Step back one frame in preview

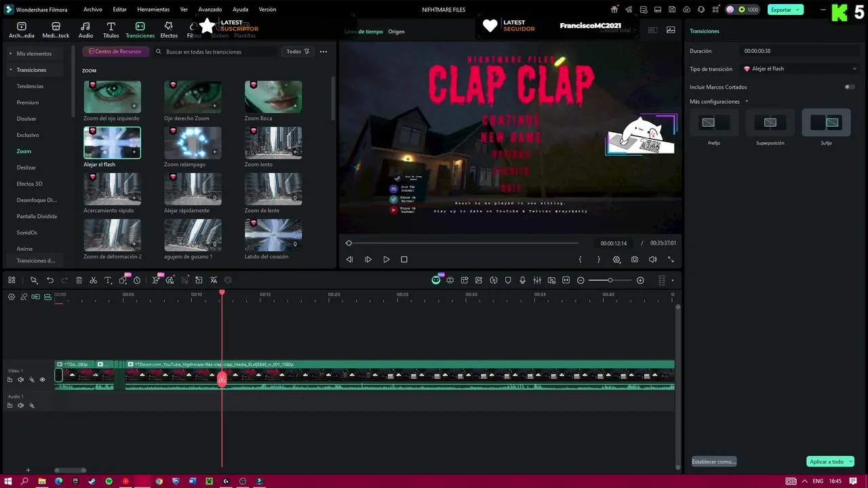tap(350, 260)
